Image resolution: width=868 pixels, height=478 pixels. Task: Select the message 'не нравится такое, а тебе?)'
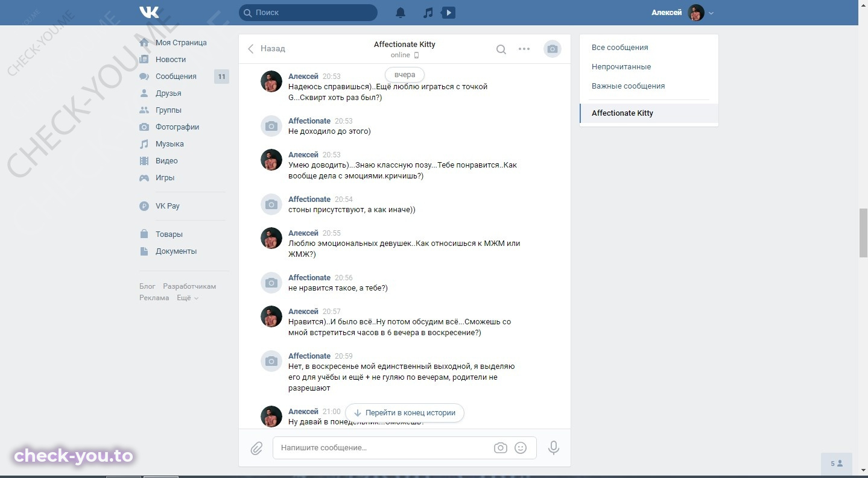(x=338, y=288)
